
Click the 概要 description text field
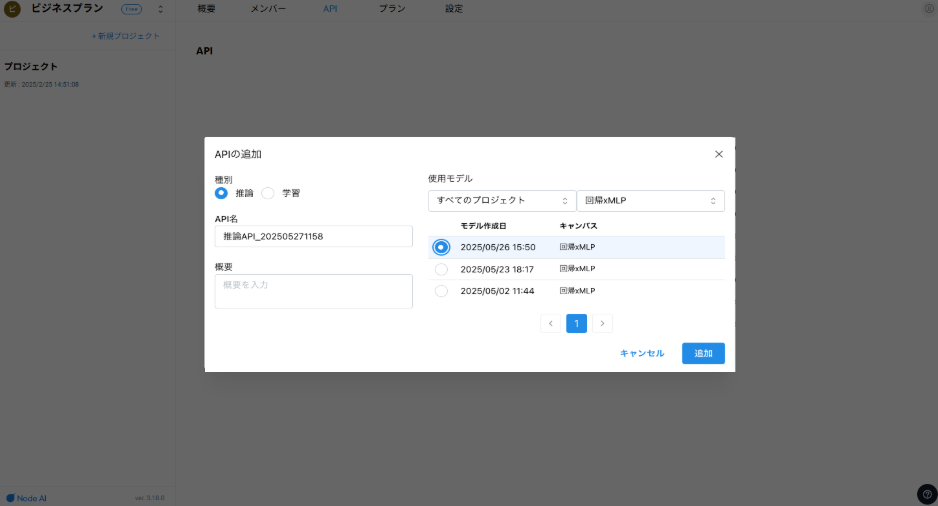313,291
